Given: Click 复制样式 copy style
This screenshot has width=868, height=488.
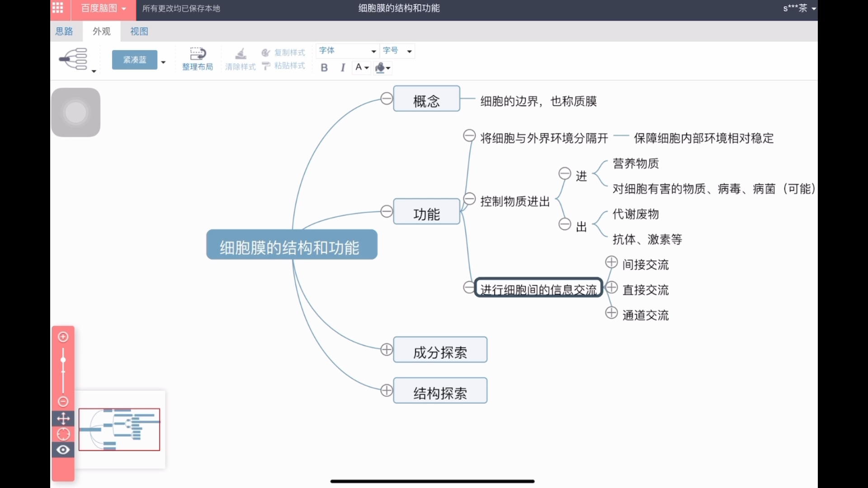Looking at the screenshot, I should pyautogui.click(x=283, y=52).
